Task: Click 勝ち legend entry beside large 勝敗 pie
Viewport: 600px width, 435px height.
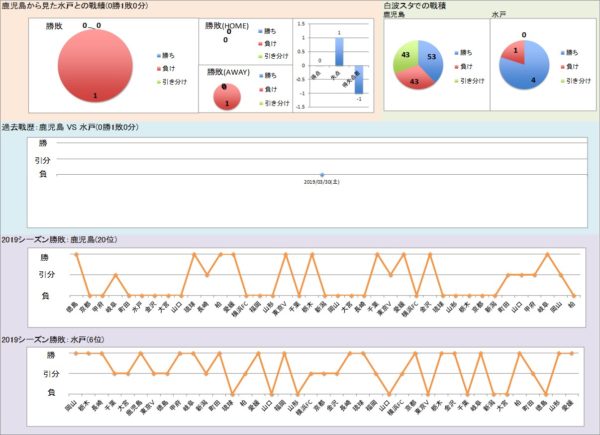Action: (166, 55)
